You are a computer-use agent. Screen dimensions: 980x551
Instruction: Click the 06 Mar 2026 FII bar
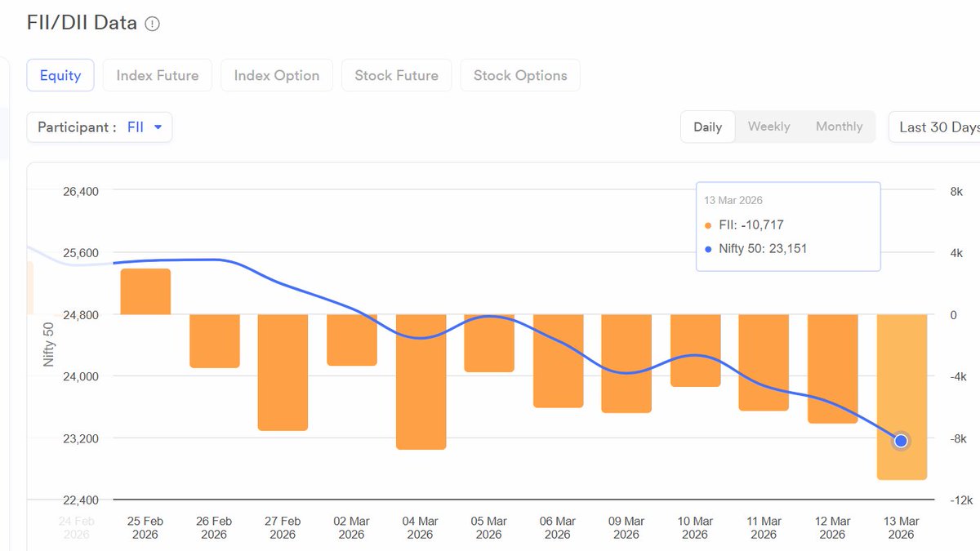[x=558, y=361]
